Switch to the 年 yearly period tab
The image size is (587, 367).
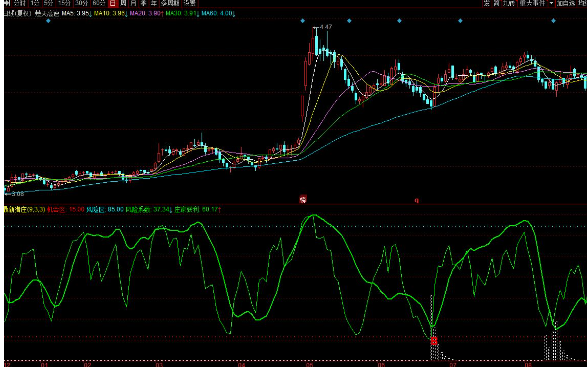(153, 3)
